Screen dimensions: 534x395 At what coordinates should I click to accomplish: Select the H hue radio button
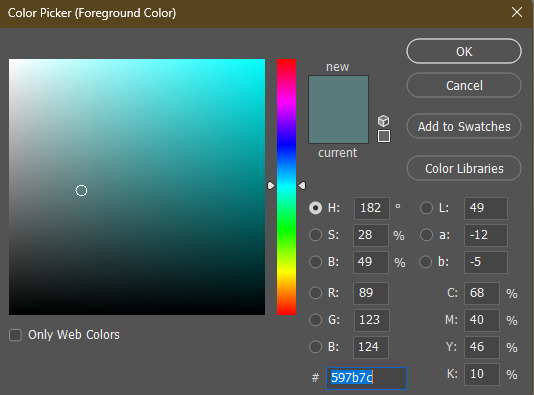click(315, 208)
